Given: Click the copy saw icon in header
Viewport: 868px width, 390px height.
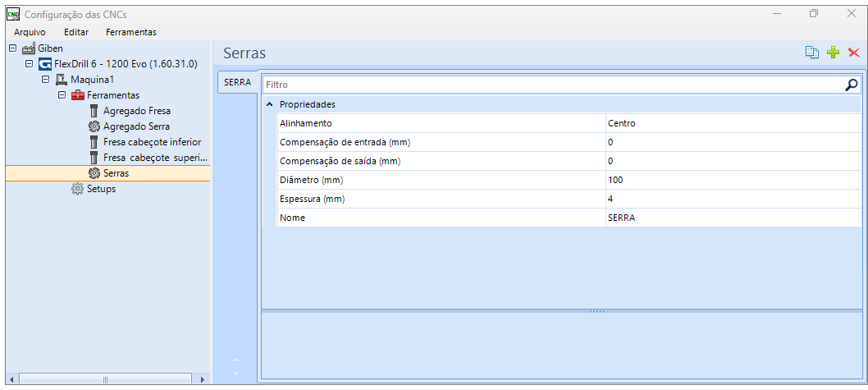Looking at the screenshot, I should point(811,53).
